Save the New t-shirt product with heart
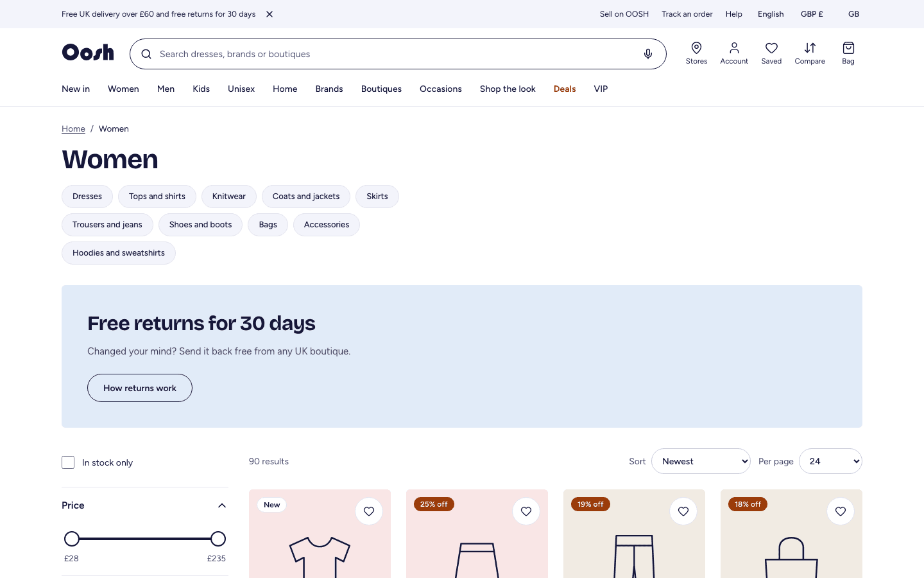 point(369,511)
